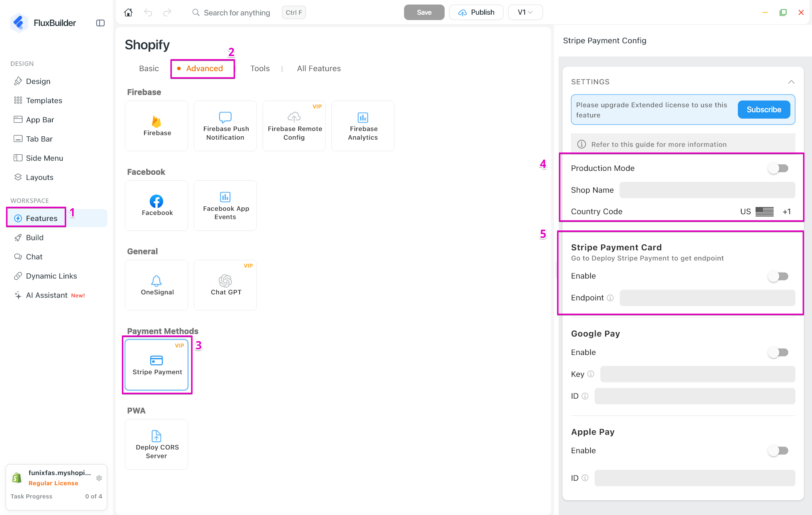
Task: Click the info icon beside Google Pay ID
Action: 585,396
